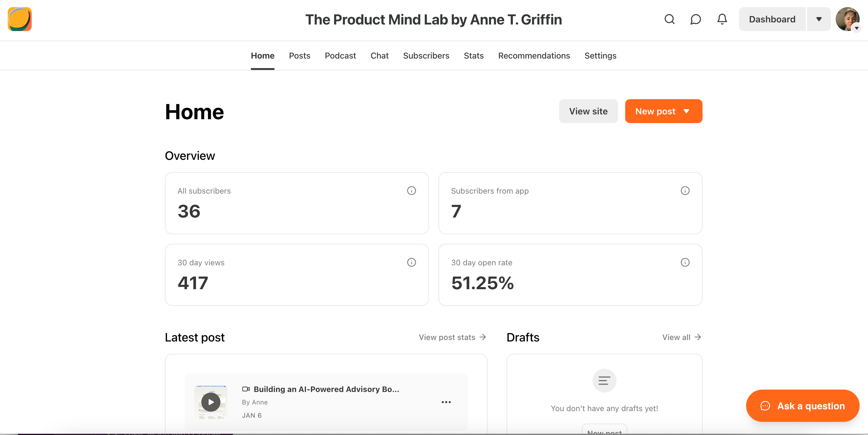Play the latest post video thumbnail
The height and width of the screenshot is (435, 868).
pos(211,402)
